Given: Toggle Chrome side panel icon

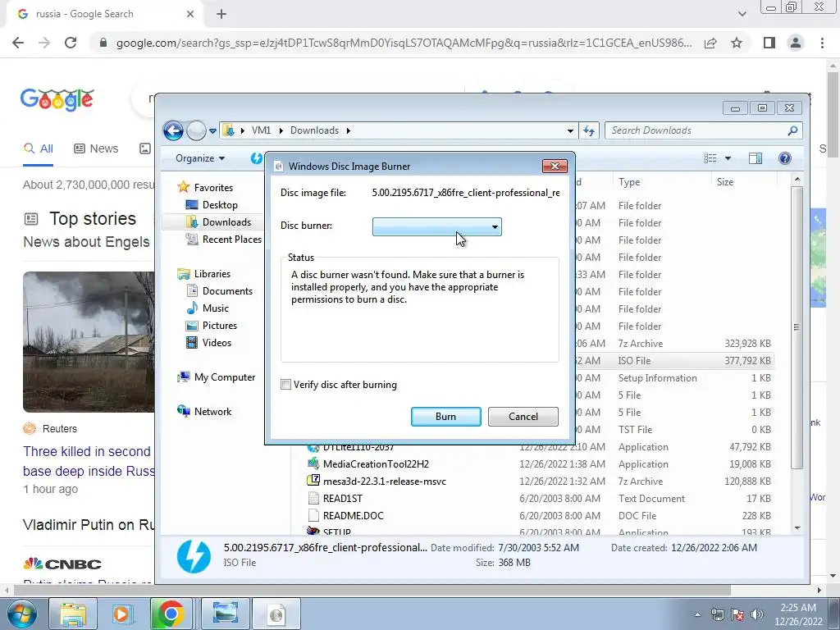Looking at the screenshot, I should point(769,43).
